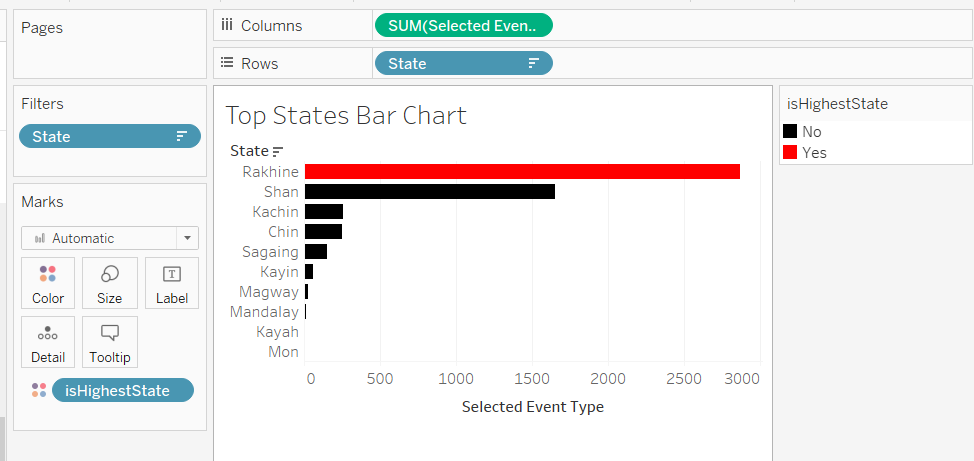974x461 pixels.
Task: Select the State pill on Rows shelf
Action: click(x=450, y=64)
